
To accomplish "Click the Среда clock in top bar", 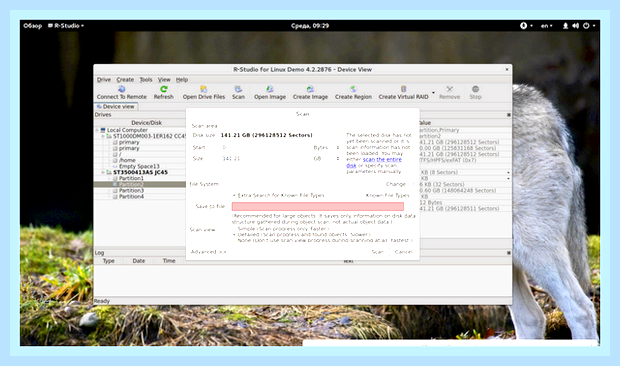I will (x=310, y=26).
